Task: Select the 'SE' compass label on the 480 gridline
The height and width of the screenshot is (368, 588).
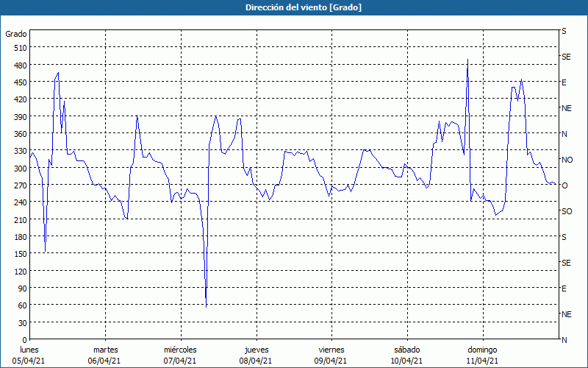Action: (566, 57)
